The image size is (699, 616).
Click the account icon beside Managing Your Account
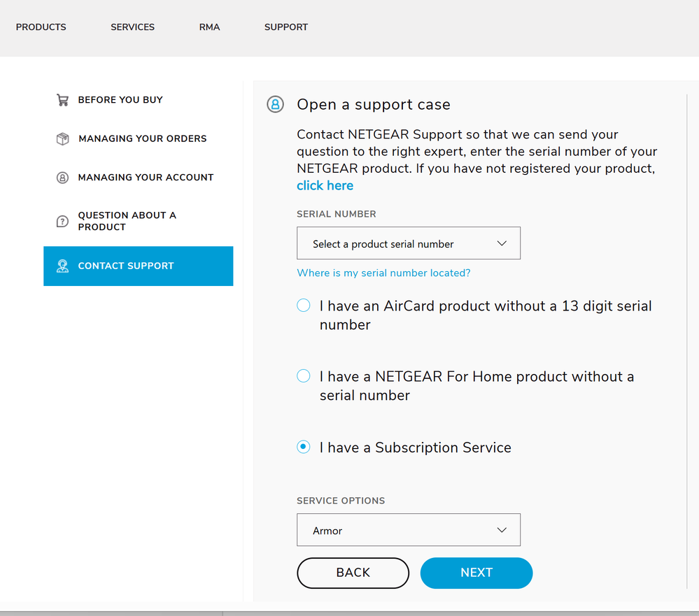pyautogui.click(x=62, y=178)
